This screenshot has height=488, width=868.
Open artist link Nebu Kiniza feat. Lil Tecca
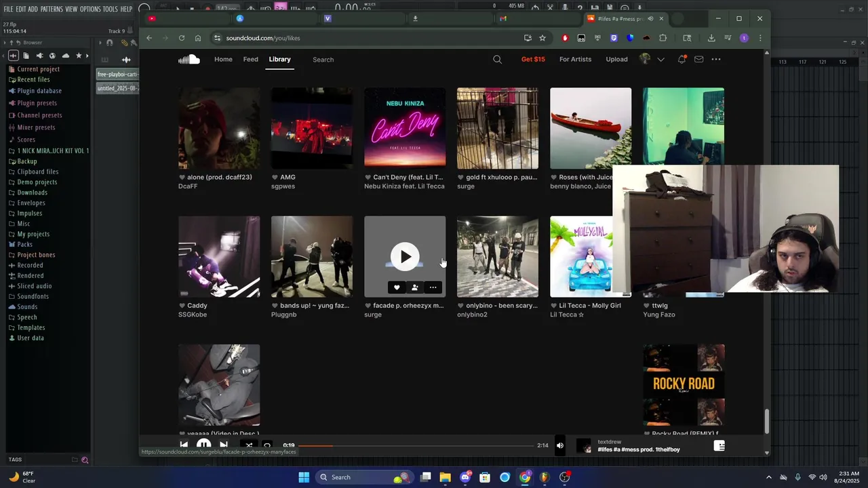403,186
